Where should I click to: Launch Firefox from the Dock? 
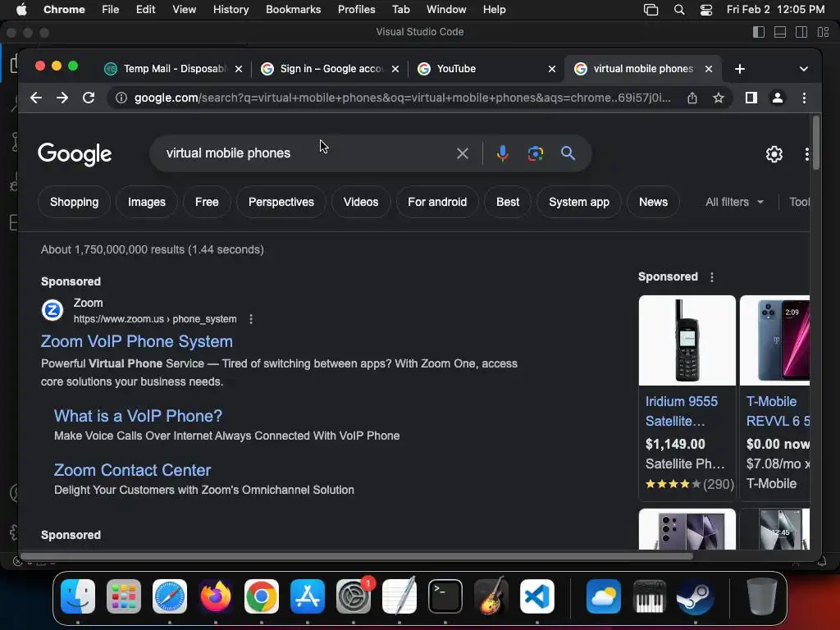click(x=216, y=596)
